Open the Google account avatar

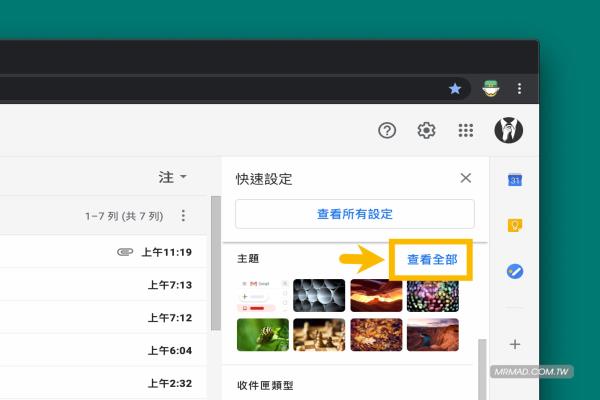509,130
